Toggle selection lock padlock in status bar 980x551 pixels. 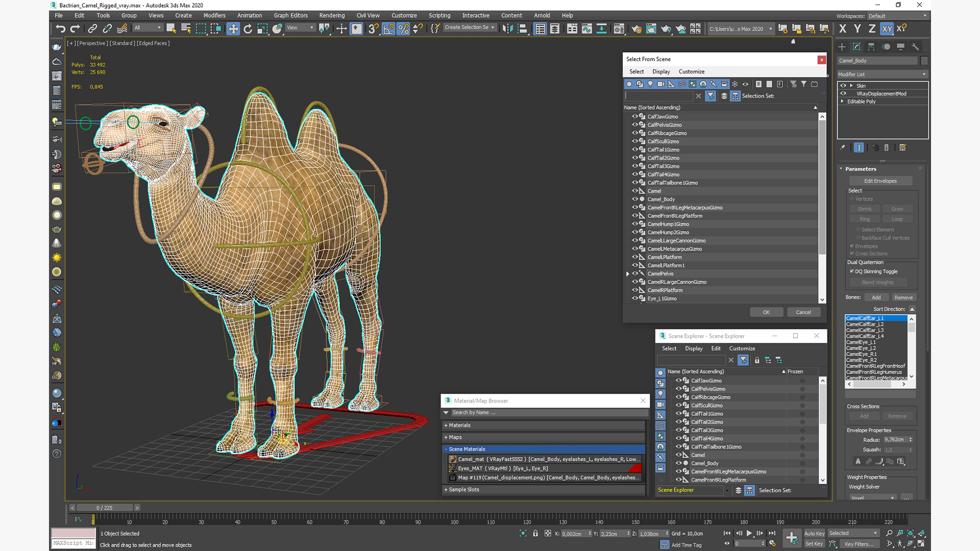535,533
